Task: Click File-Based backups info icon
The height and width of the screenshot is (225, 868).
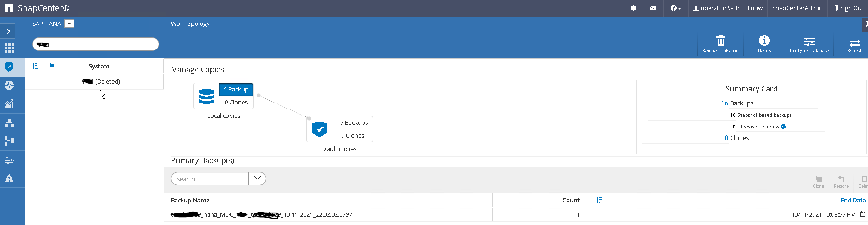Action: click(x=783, y=126)
